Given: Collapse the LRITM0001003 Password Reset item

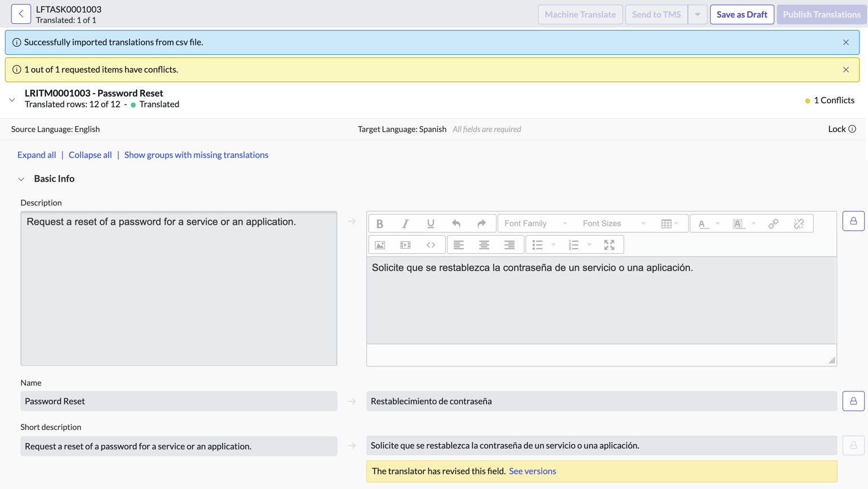Looking at the screenshot, I should point(12,100).
